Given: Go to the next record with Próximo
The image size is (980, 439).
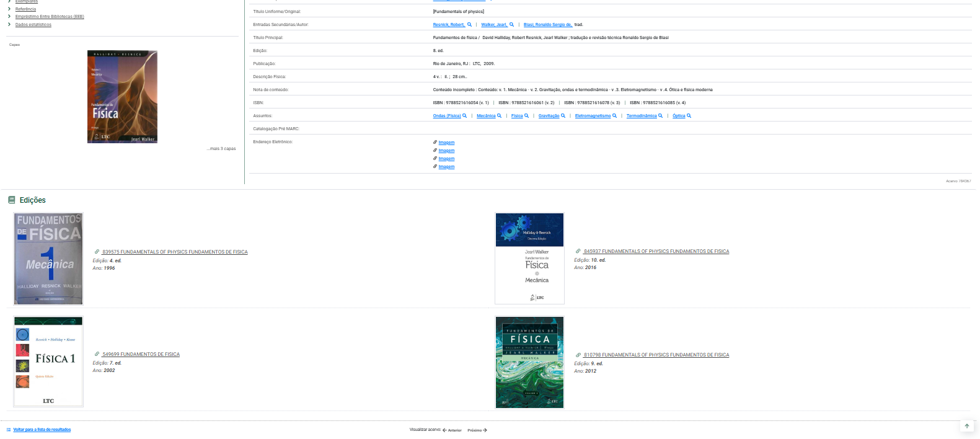Looking at the screenshot, I should (477, 430).
